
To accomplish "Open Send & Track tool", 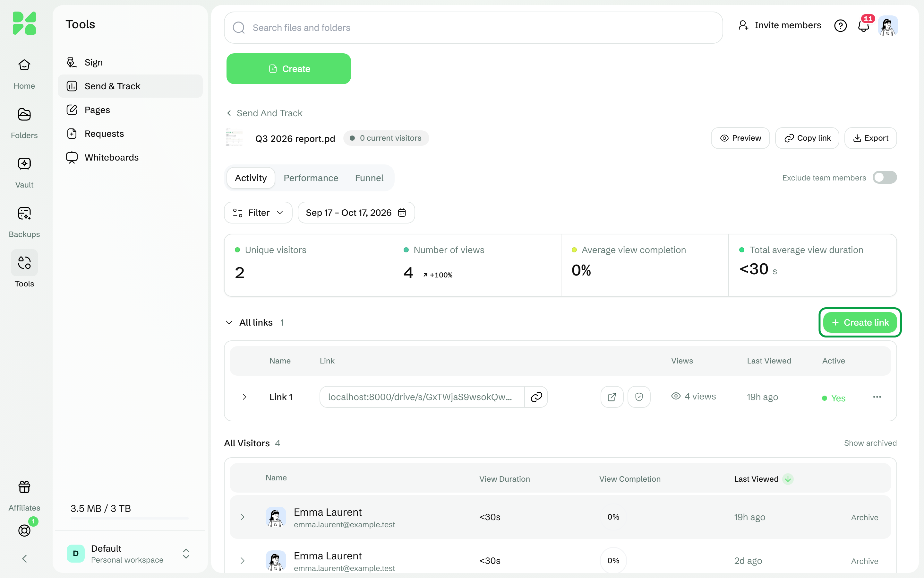I will click(130, 86).
